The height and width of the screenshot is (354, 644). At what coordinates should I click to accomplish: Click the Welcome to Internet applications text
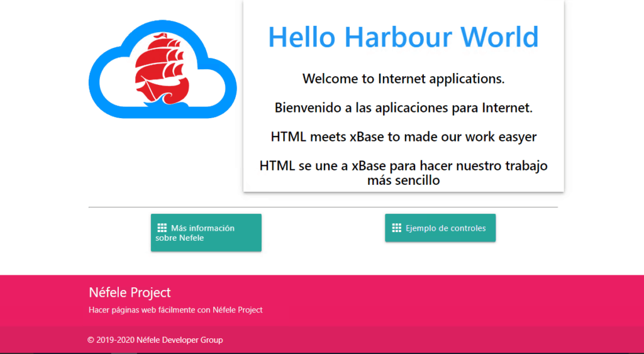click(x=403, y=79)
